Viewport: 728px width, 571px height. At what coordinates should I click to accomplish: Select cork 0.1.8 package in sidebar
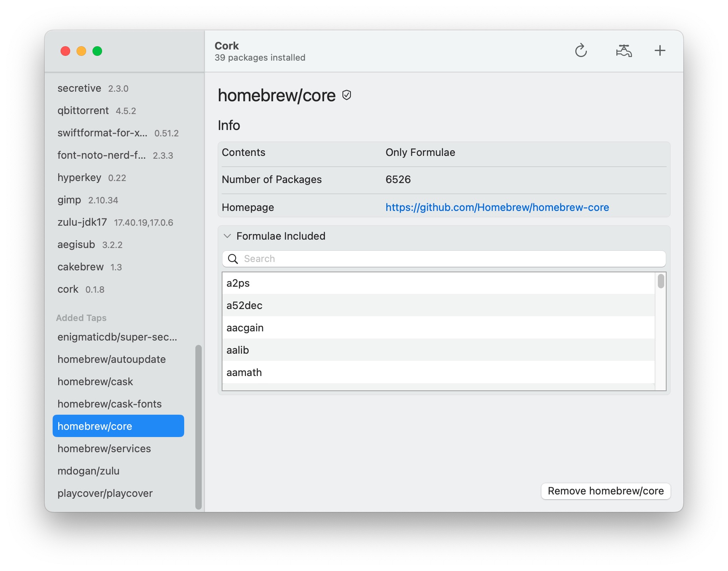(118, 289)
